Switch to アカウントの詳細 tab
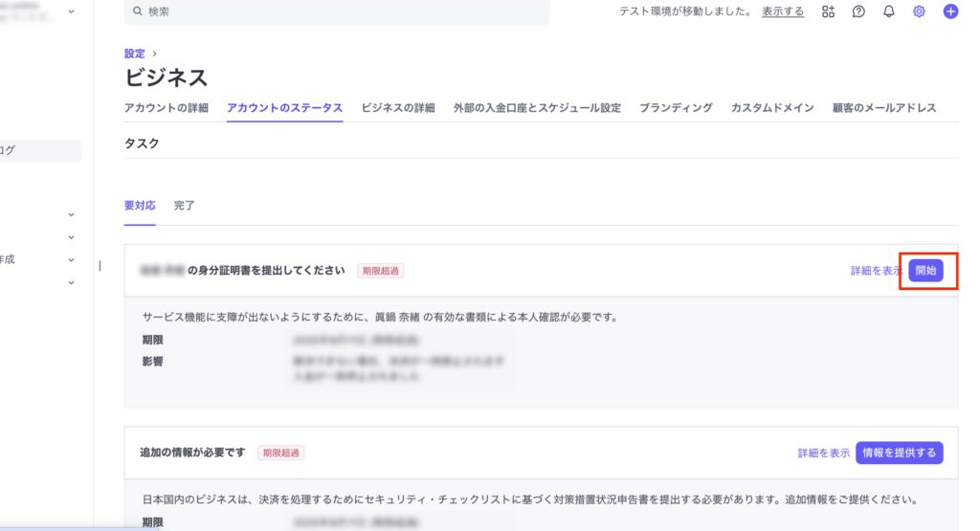This screenshot has height=531, width=980. (x=167, y=108)
